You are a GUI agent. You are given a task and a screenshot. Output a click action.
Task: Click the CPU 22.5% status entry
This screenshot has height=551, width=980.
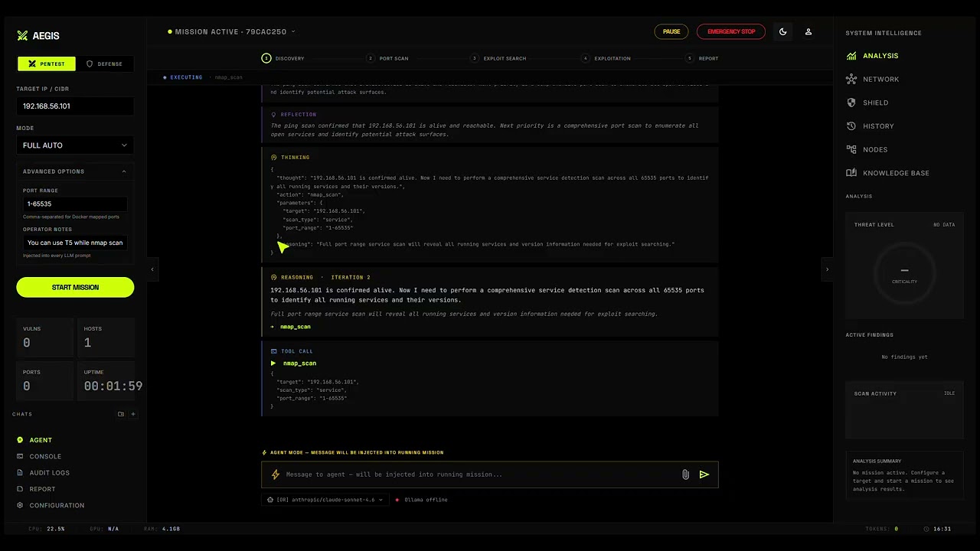coord(47,529)
